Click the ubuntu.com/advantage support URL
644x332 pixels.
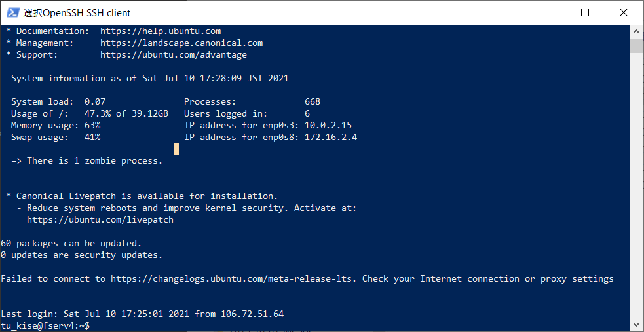pyautogui.click(x=174, y=55)
